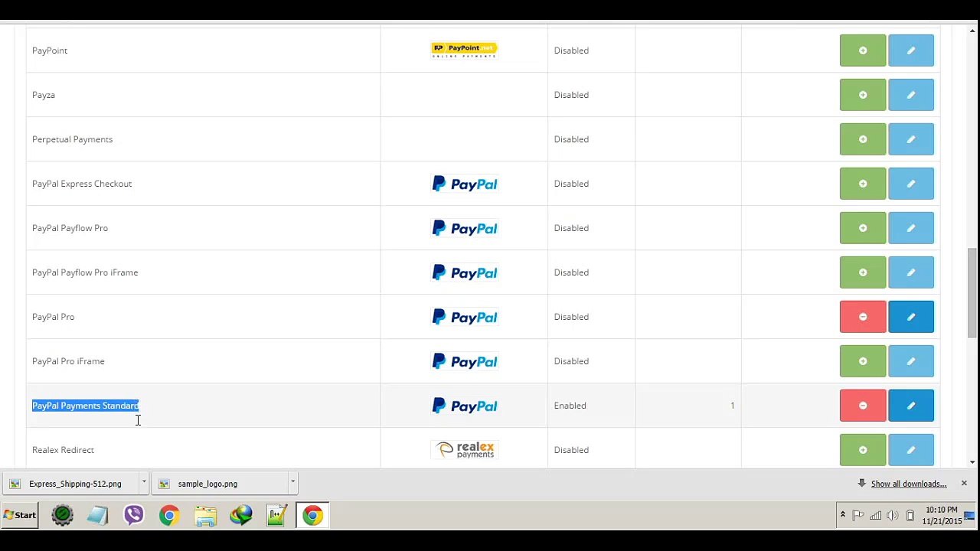Viewport: 980px width, 551px height.
Task: Uninstall the PayPal Pro extension
Action: [x=862, y=317]
